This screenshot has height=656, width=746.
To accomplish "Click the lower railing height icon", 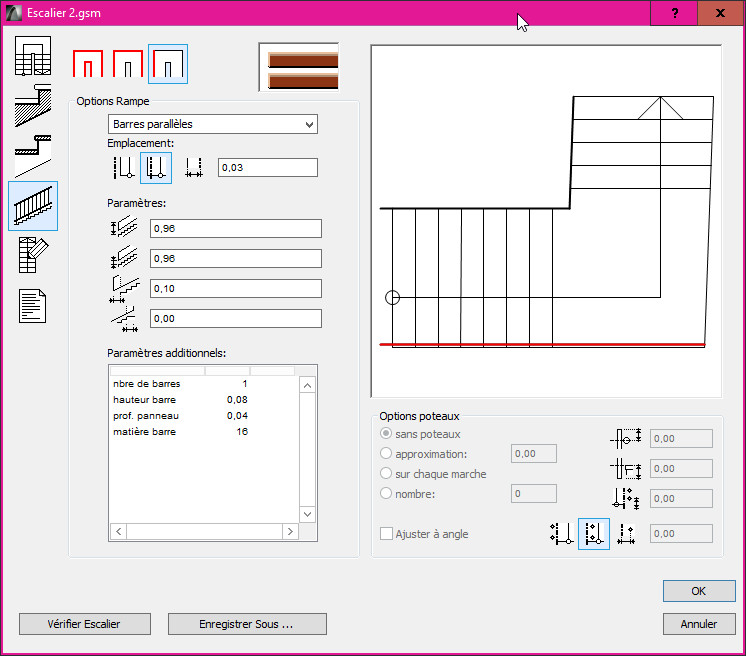I will coord(124,257).
